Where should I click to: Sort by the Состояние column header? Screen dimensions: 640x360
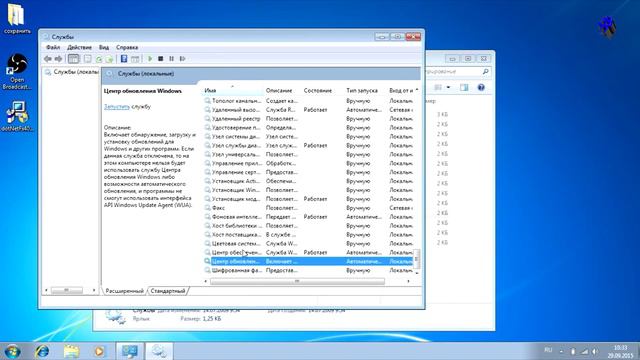tap(323, 90)
